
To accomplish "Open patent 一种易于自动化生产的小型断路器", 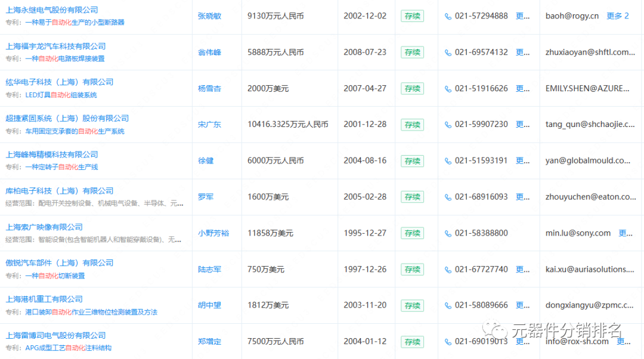I will pos(75,22).
